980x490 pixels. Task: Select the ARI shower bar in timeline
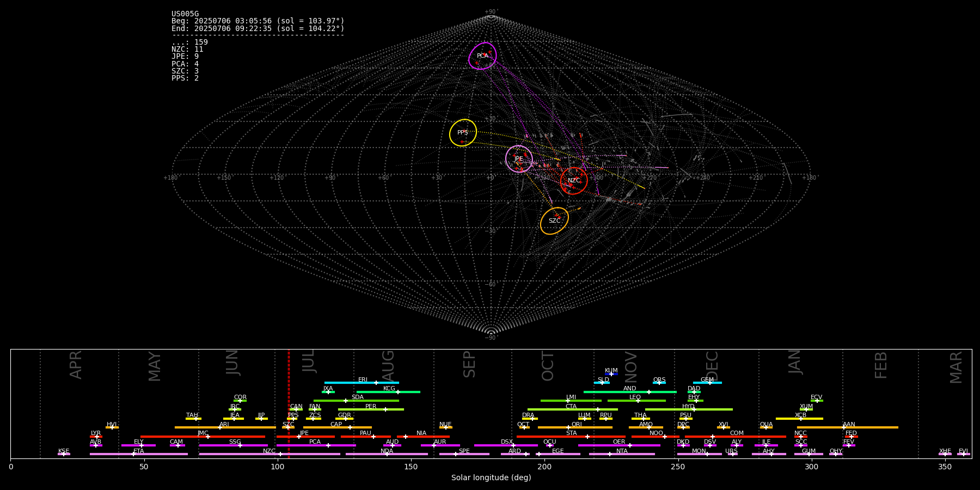(225, 427)
